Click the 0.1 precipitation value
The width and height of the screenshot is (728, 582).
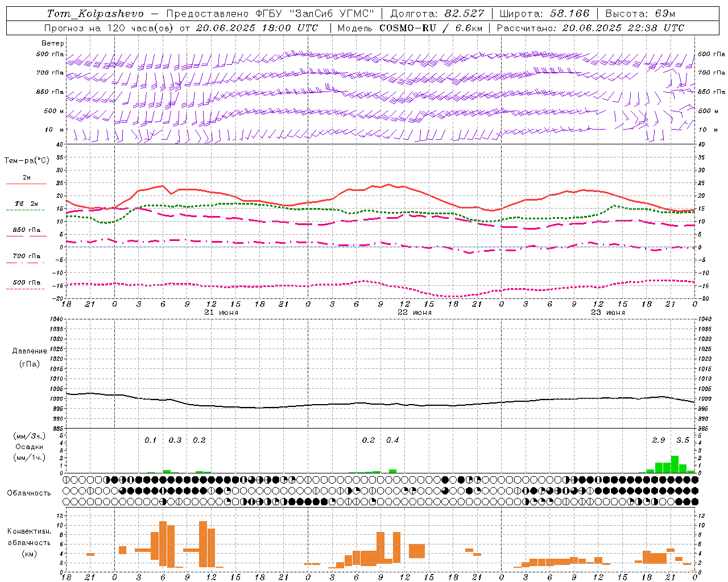point(151,440)
